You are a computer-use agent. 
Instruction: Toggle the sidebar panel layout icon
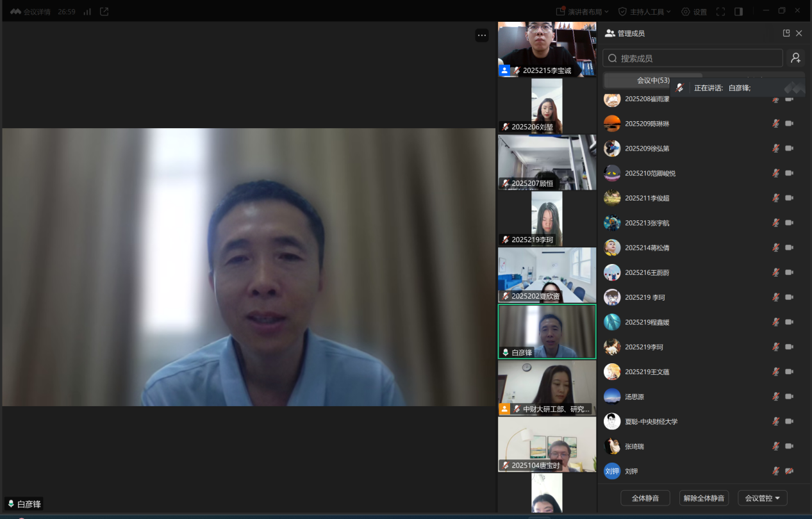point(738,12)
